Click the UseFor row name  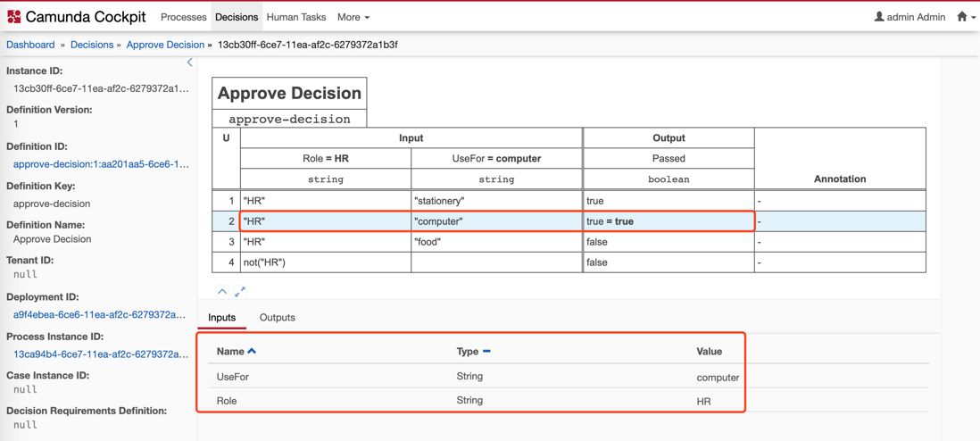click(233, 377)
